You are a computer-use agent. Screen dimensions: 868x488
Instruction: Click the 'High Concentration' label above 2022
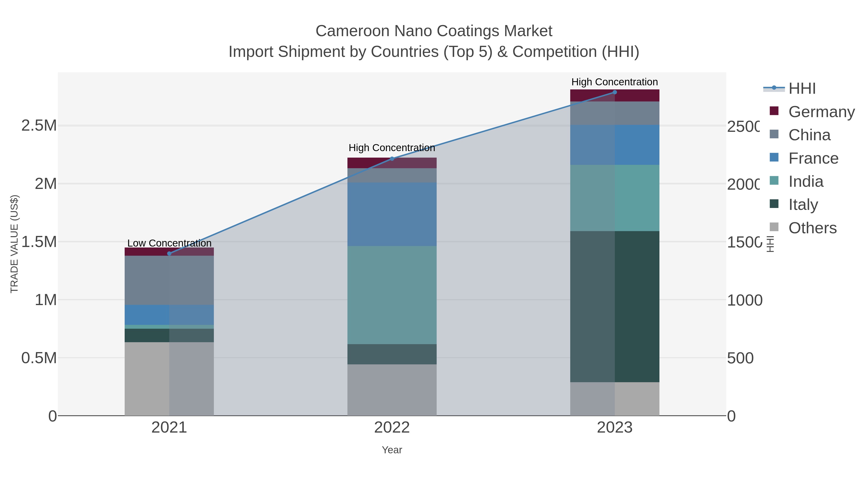pyautogui.click(x=392, y=147)
